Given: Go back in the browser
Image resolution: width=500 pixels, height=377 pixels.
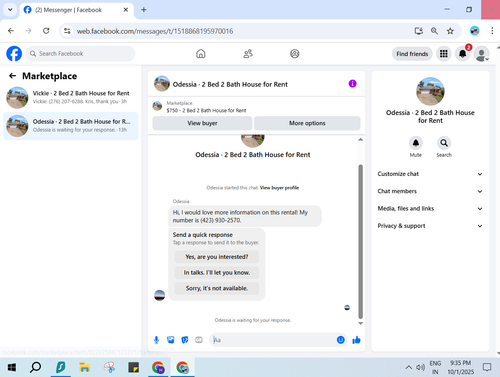Looking at the screenshot, I should point(11,31).
